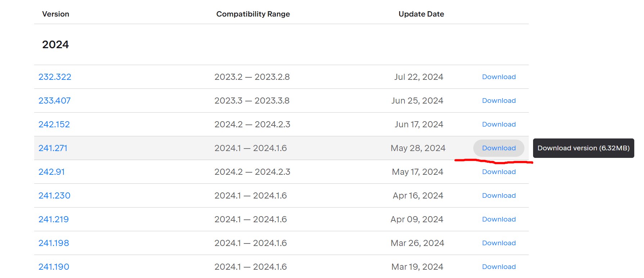Open version 233.407 link

54,101
